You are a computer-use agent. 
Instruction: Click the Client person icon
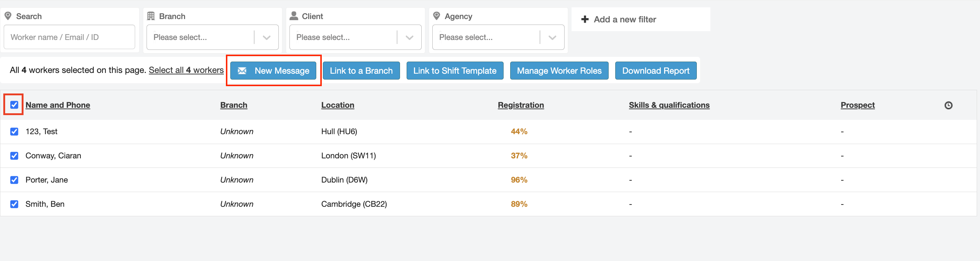pyautogui.click(x=294, y=16)
